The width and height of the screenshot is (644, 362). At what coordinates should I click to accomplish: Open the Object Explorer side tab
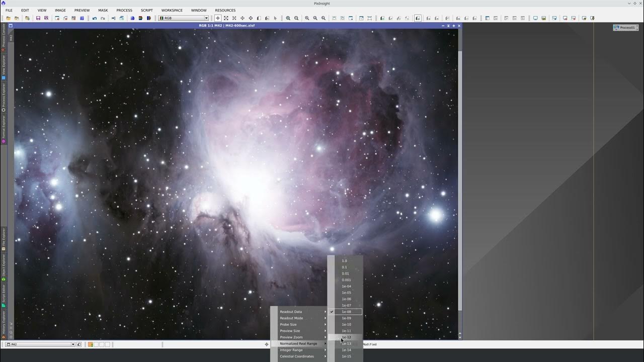[x=4, y=266]
